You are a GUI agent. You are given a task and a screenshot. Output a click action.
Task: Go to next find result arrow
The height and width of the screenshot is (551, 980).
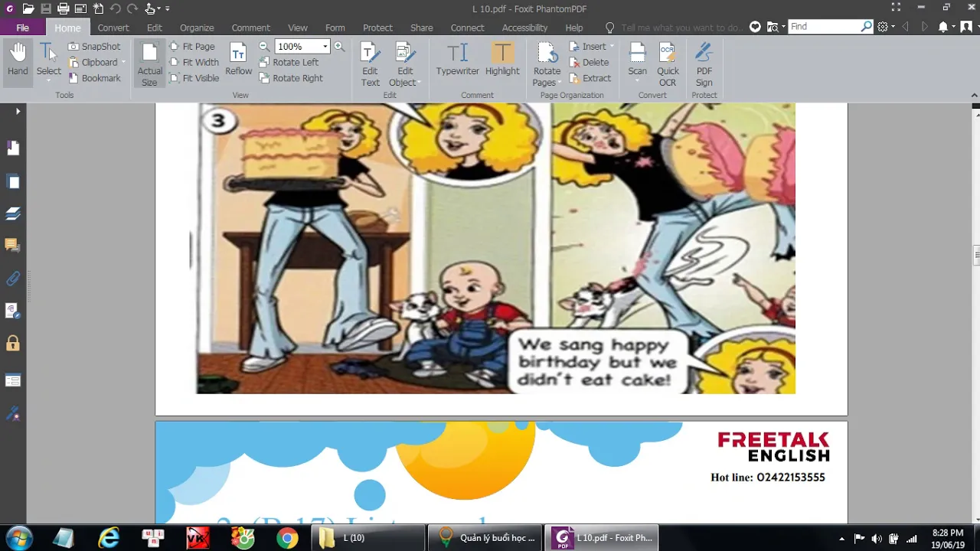click(924, 27)
